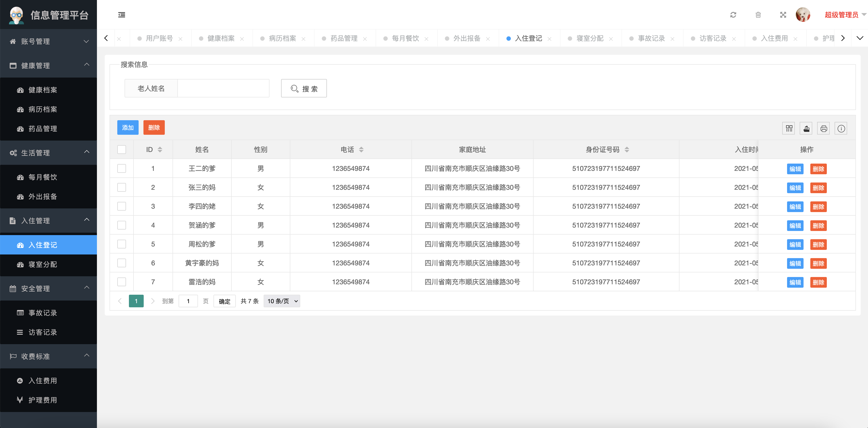Select the checkbox for row ID 7
868x428 pixels.
(x=122, y=282)
